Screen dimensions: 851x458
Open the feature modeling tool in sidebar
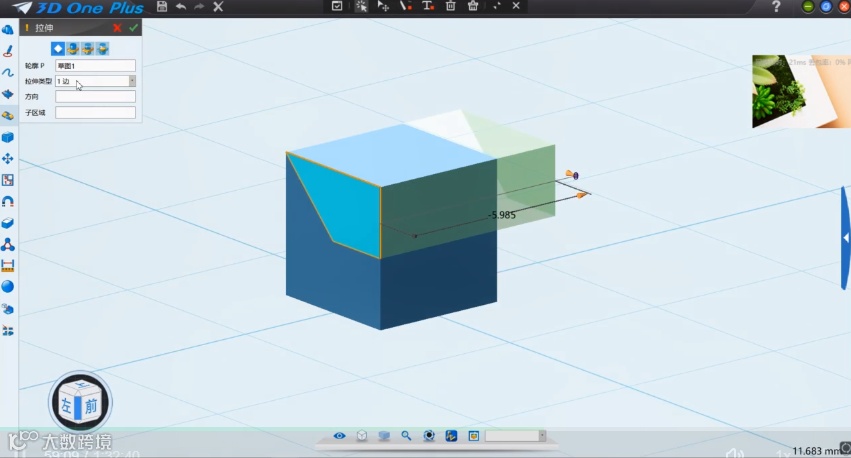point(8,94)
